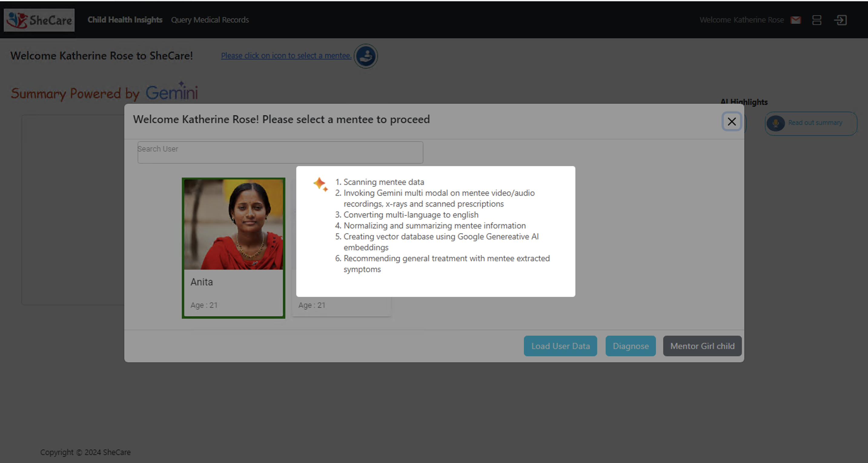The image size is (868, 463).
Task: Click the Read out summary button
Action: pyautogui.click(x=815, y=123)
